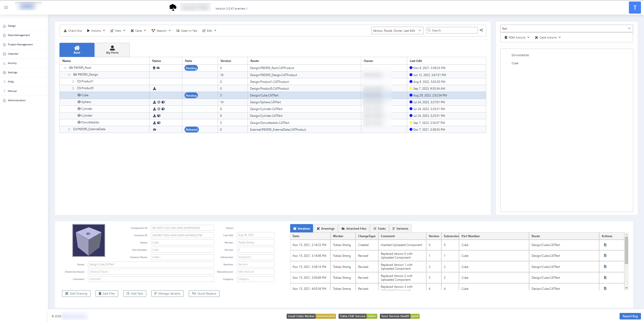
Task: Switch to the My Parts tab
Action: click(112, 50)
